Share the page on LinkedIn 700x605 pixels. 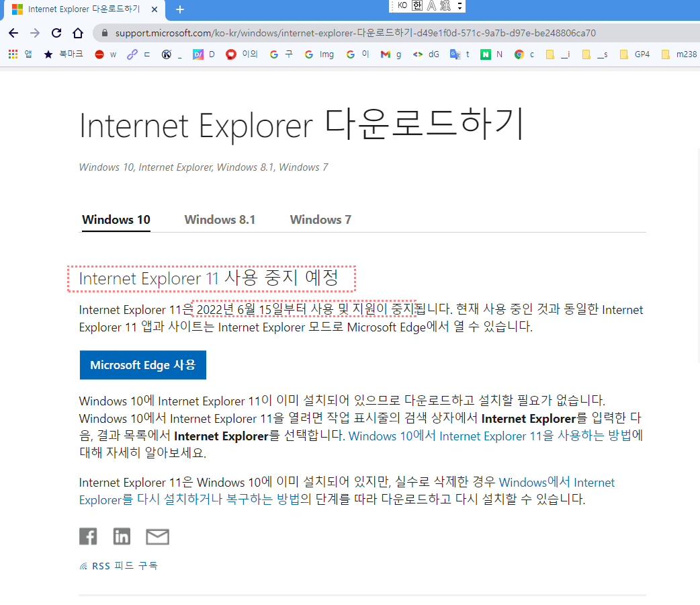coord(122,536)
